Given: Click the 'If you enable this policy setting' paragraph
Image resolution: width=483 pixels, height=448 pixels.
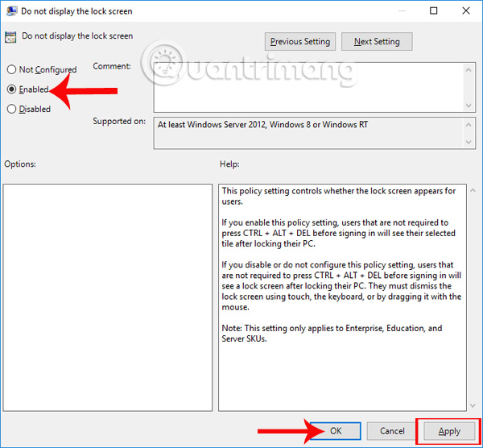Looking at the screenshot, I should coord(339,233).
